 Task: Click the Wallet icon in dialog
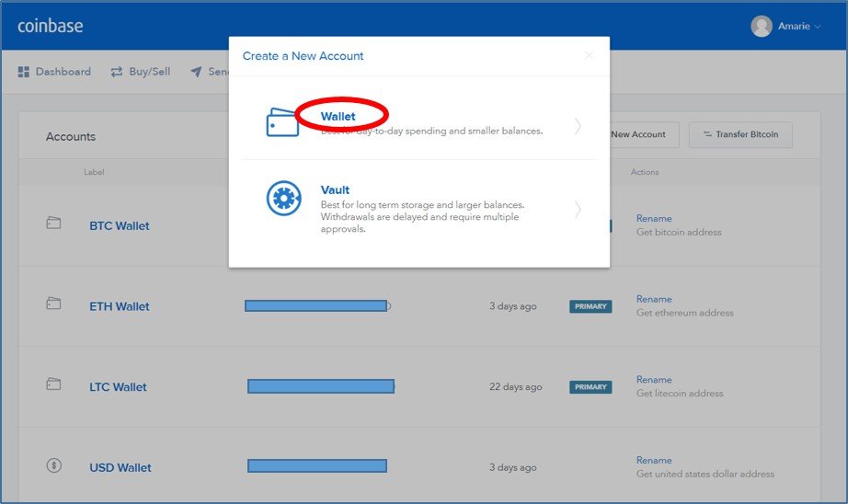pyautogui.click(x=282, y=122)
